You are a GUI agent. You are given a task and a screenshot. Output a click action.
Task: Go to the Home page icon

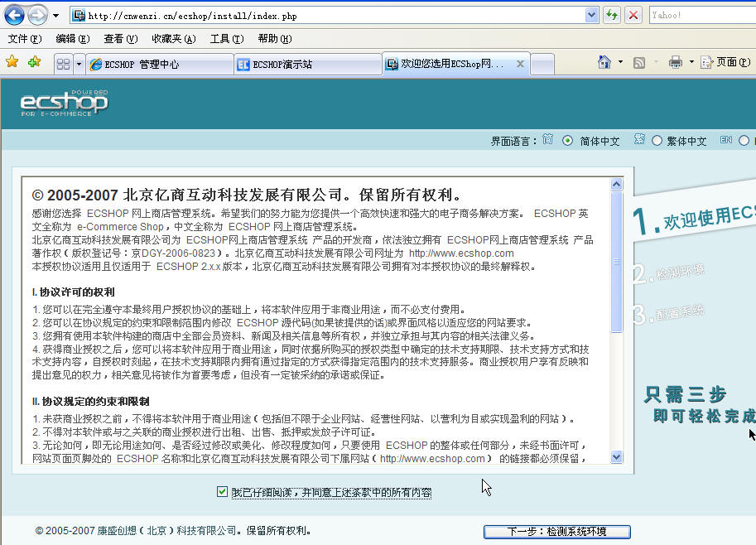pos(604,62)
